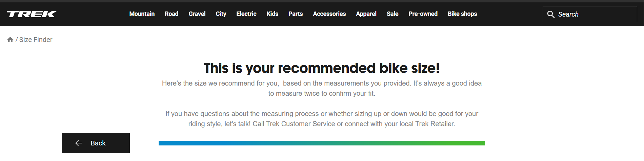Open the Apparel menu

coord(366,14)
